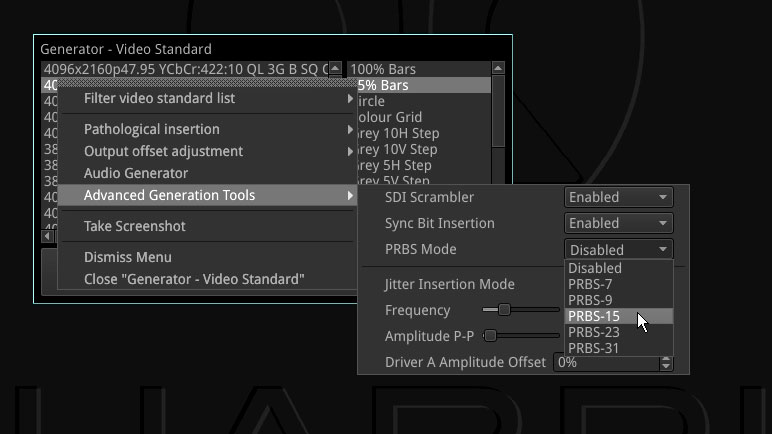Click arrow beside Pathological insertion
Screen dimensions: 772x434
(x=350, y=130)
